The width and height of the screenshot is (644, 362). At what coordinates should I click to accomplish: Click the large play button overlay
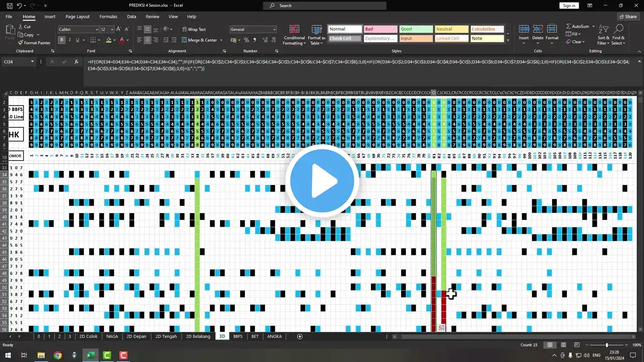(322, 181)
